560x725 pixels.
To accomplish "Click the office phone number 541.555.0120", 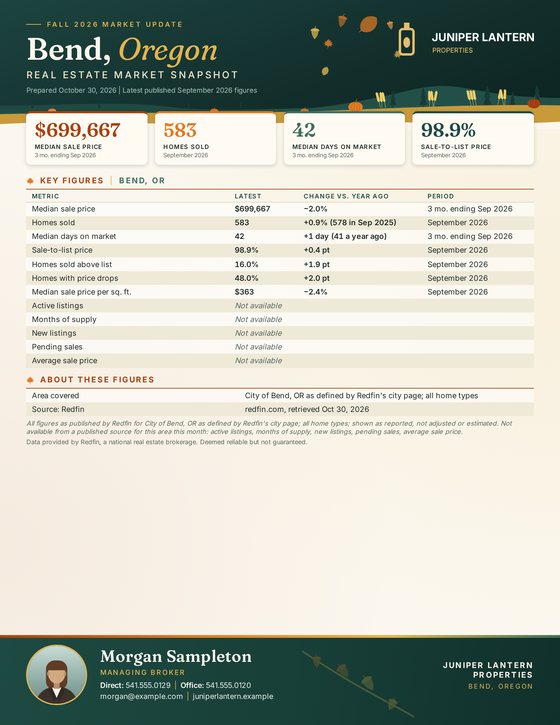I will pyautogui.click(x=228, y=685).
